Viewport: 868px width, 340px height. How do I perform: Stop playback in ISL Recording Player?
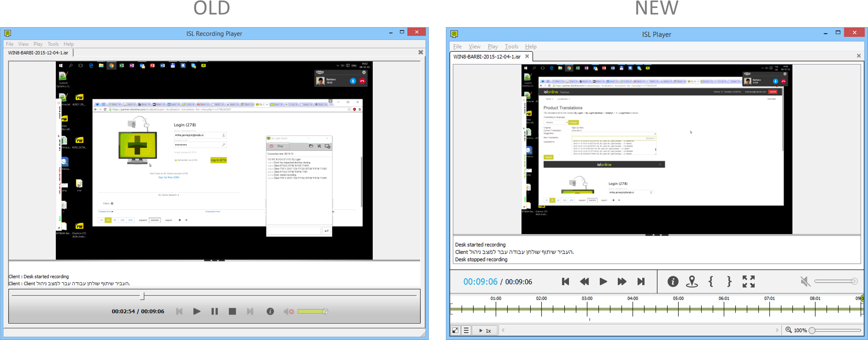point(232,311)
